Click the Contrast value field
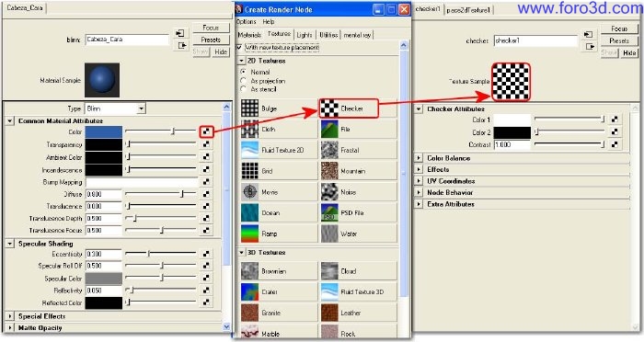The image size is (644, 342). 512,144
